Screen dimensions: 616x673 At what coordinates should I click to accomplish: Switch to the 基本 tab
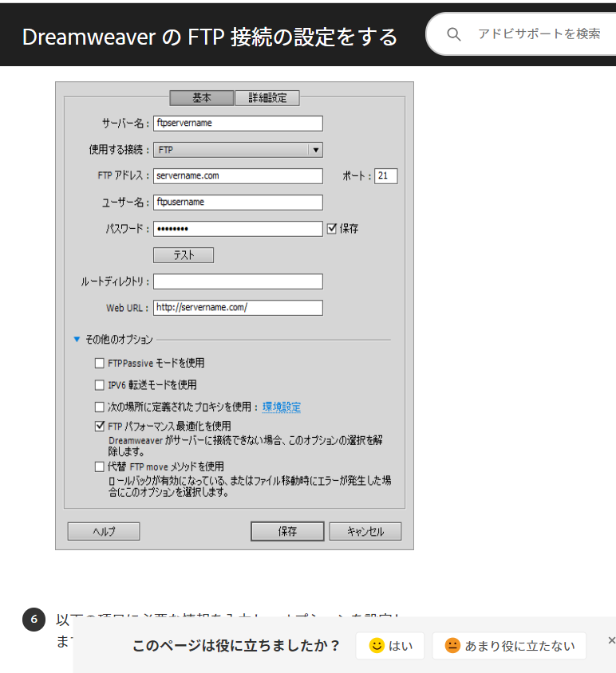coord(202,98)
